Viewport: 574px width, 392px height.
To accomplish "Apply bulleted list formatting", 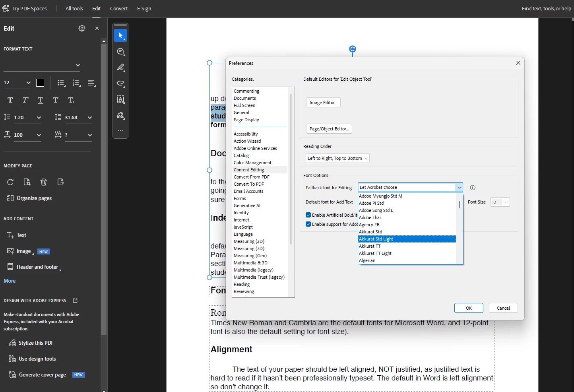I will [61, 83].
